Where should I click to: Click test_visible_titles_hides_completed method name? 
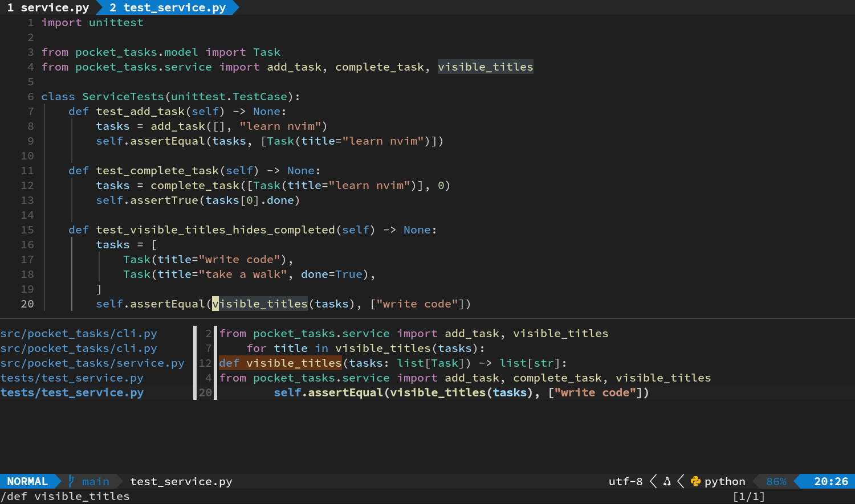pos(215,230)
